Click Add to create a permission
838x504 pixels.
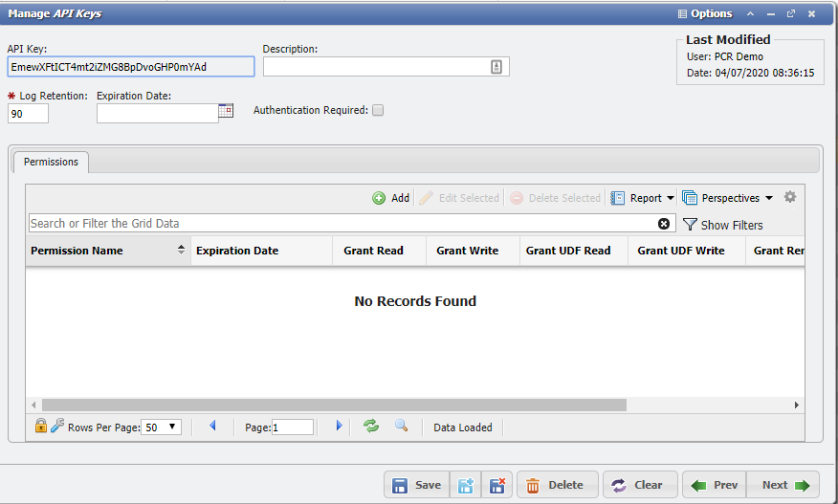click(x=391, y=198)
